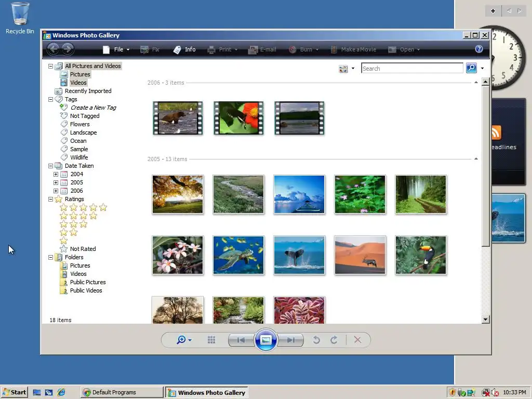
Task: Filter by four-star rating
Action: click(x=78, y=216)
